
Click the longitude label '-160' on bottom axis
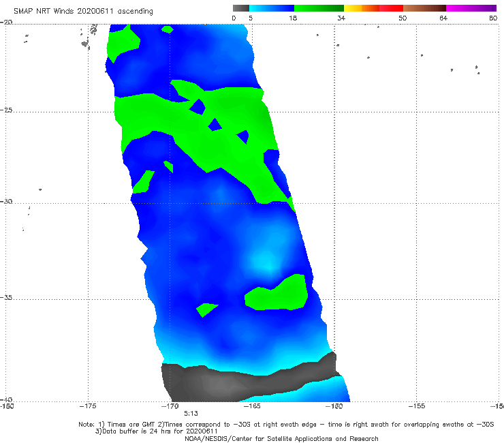[x=334, y=406]
